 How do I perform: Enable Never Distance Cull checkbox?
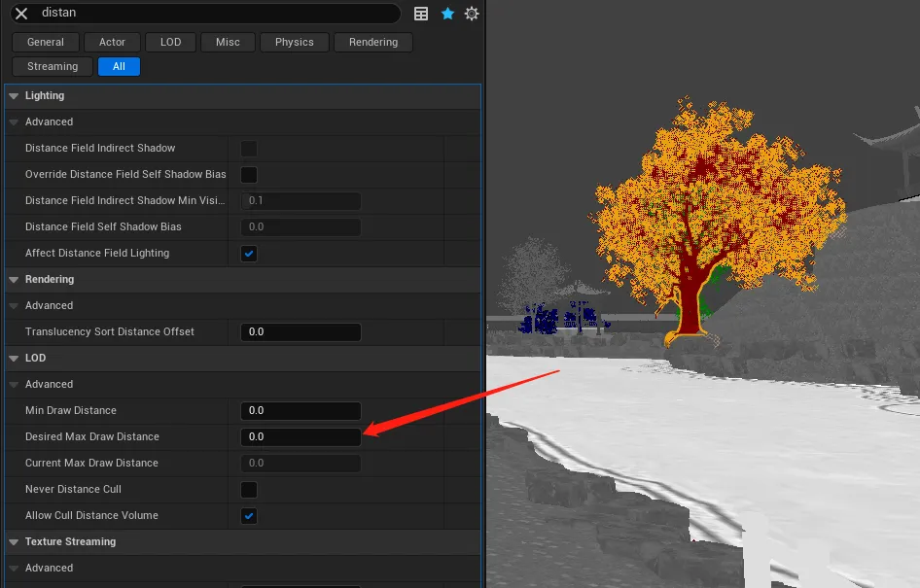tap(249, 490)
